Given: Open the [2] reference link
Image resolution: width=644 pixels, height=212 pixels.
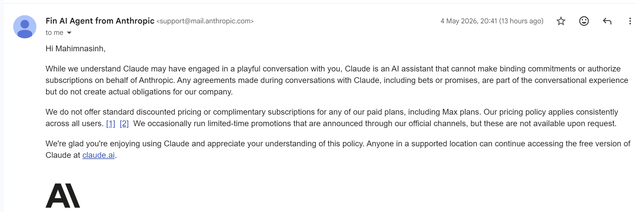Looking at the screenshot, I should [x=124, y=124].
